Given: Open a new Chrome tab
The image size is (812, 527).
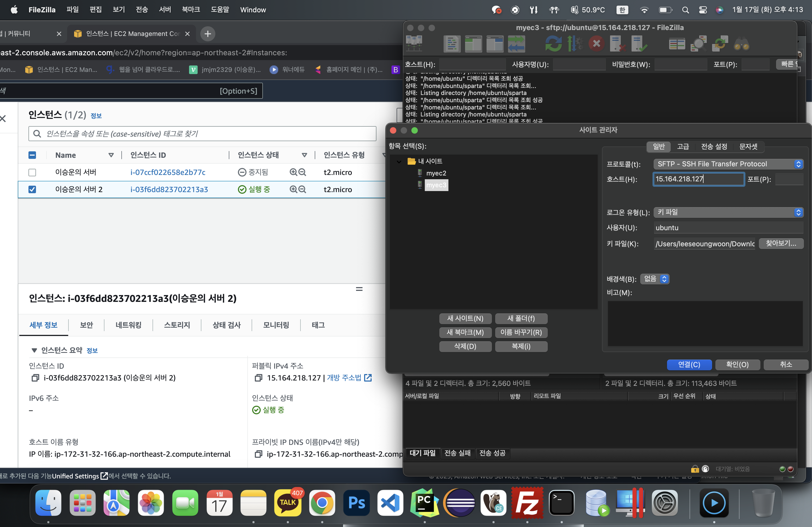Looking at the screenshot, I should coord(208,34).
